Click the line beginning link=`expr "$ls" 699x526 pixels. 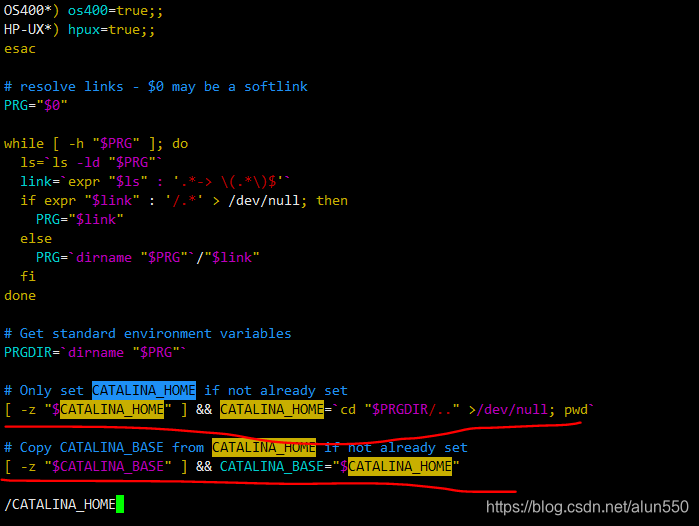coord(156,181)
